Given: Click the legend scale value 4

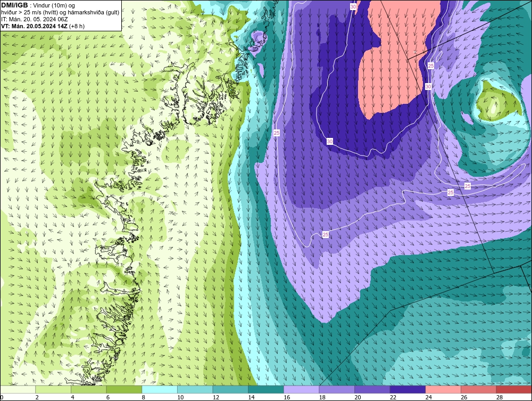Looking at the screenshot, I should (72, 397).
